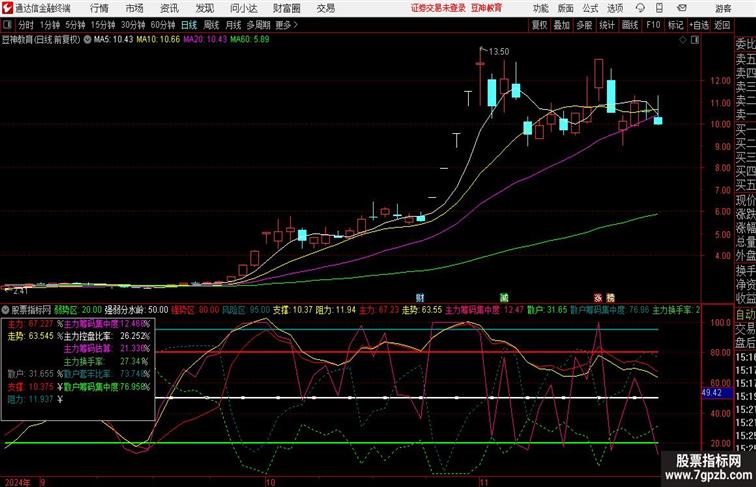Image resolution: width=756 pixels, height=487 pixels.
Task: Click the 复权 toolbar button
Action: coord(539,25)
